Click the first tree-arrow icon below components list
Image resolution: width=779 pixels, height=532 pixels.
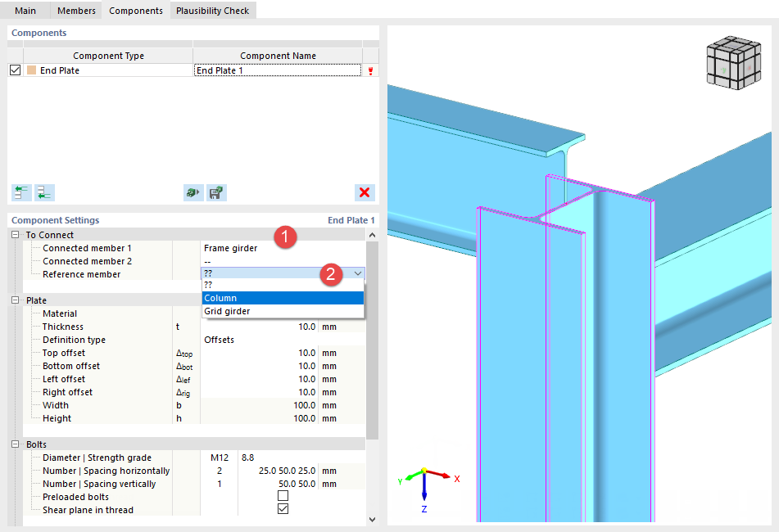21,192
